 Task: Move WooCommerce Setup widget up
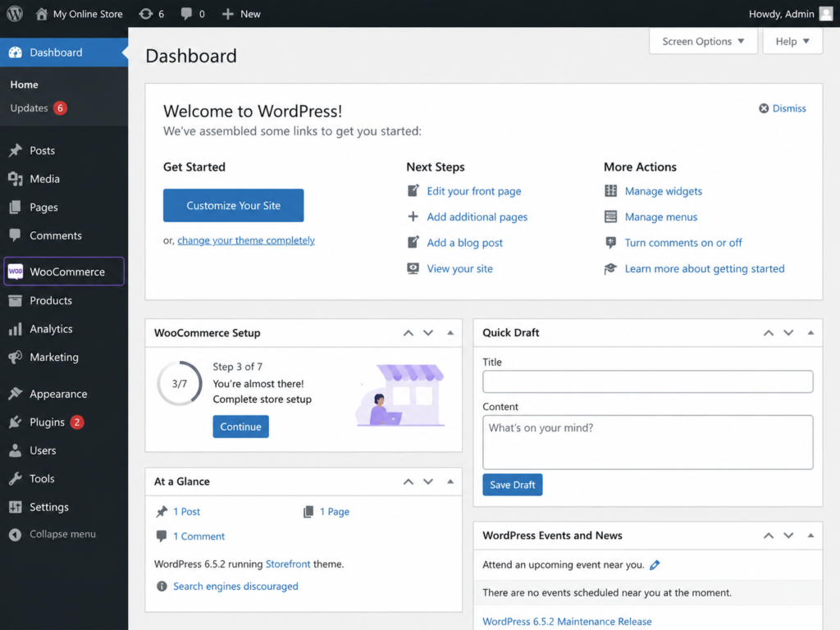pos(409,333)
